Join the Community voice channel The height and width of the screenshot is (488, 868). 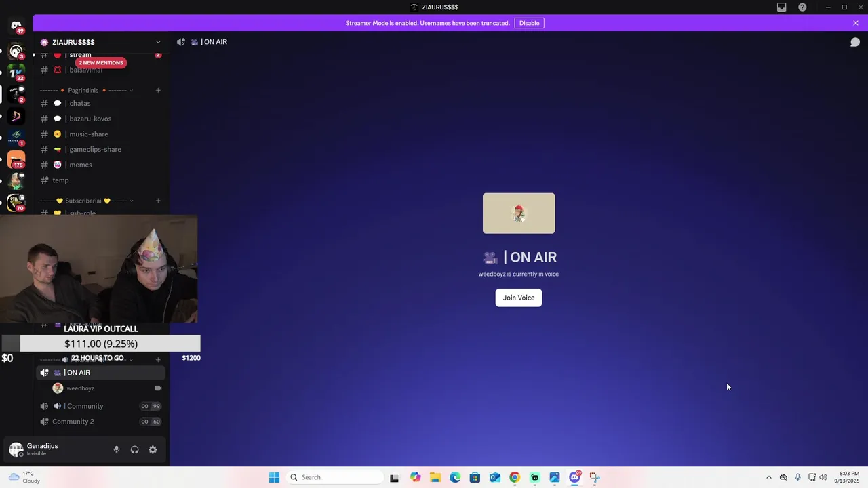pyautogui.click(x=100, y=406)
